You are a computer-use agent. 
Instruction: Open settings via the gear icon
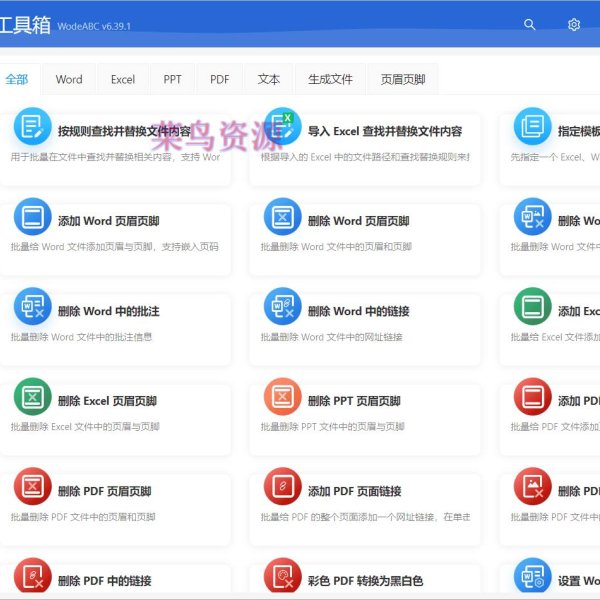574,25
